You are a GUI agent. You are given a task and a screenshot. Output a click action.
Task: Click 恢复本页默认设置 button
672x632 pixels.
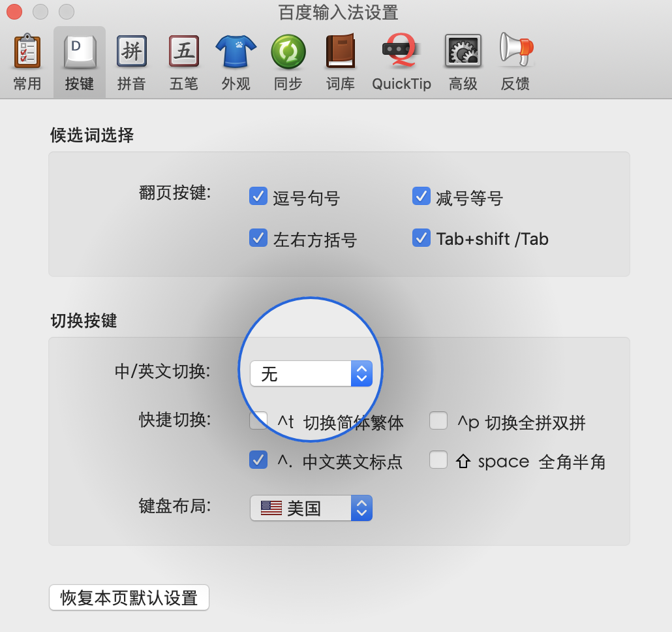coord(129,597)
